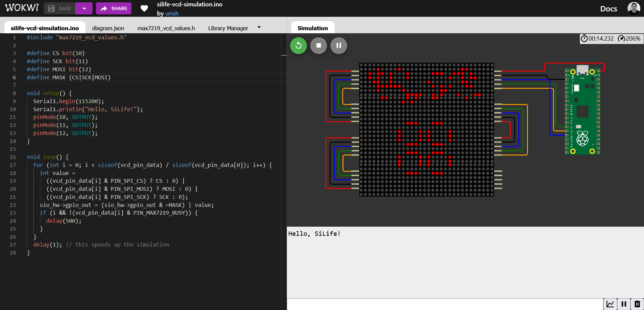Open the serial plotter chart icon

(x=610, y=304)
